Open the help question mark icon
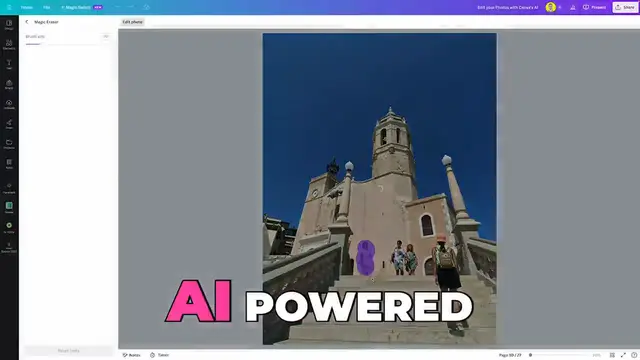This screenshot has width=640, height=360. tap(634, 355)
